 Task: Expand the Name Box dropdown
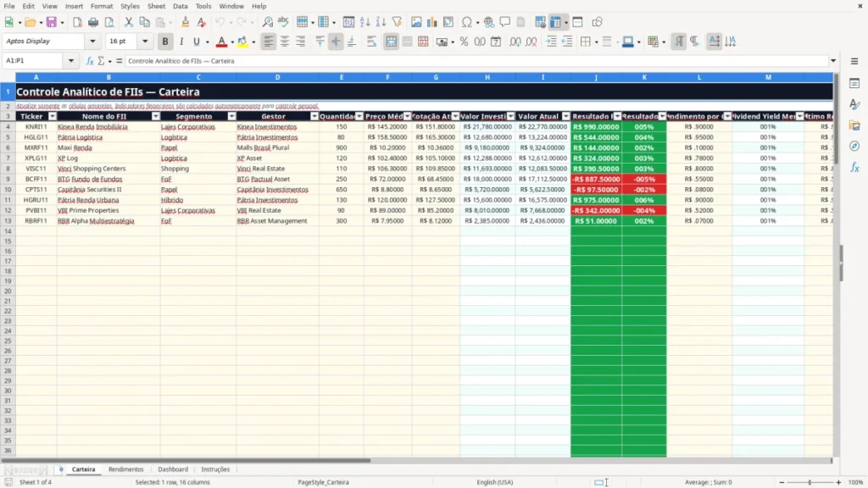pyautogui.click(x=71, y=61)
